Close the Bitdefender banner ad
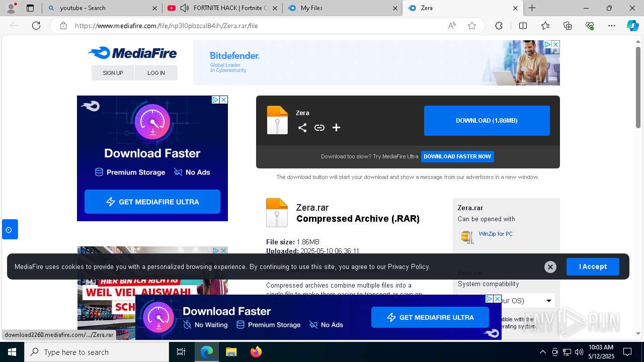This screenshot has width=644, height=362. 555,44
